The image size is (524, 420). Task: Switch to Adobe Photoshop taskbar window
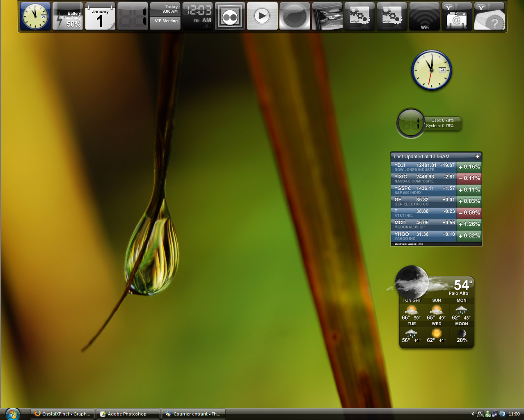coord(127,414)
